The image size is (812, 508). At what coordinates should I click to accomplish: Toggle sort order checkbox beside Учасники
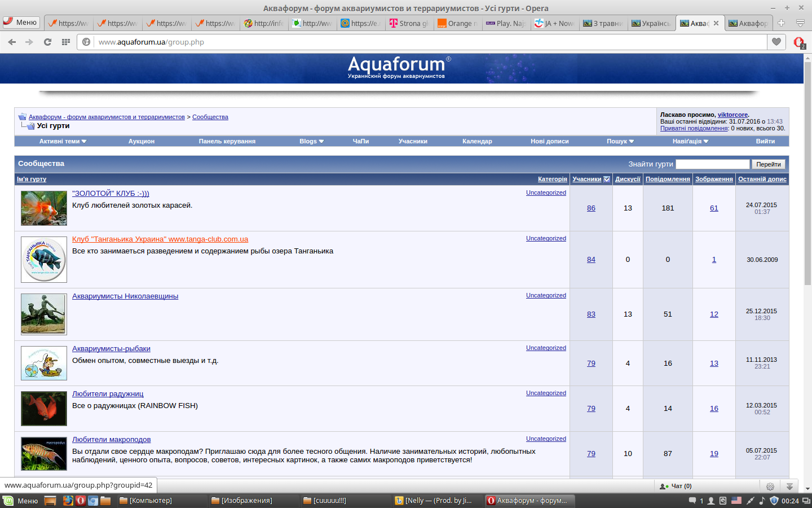607,179
